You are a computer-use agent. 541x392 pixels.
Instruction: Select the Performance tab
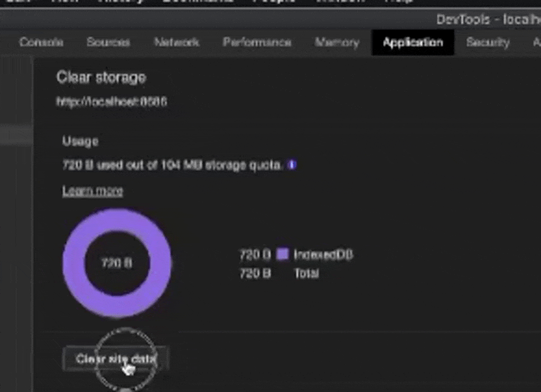[257, 42]
